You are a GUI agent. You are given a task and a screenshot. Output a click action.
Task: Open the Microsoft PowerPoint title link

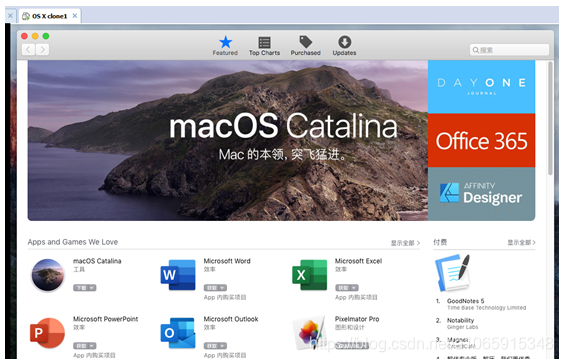(106, 319)
